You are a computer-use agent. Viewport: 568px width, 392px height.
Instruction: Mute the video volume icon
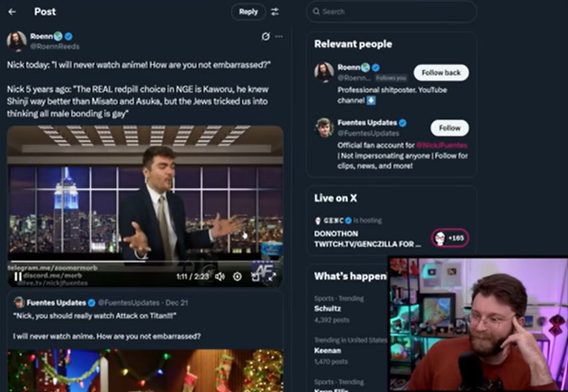click(x=220, y=277)
